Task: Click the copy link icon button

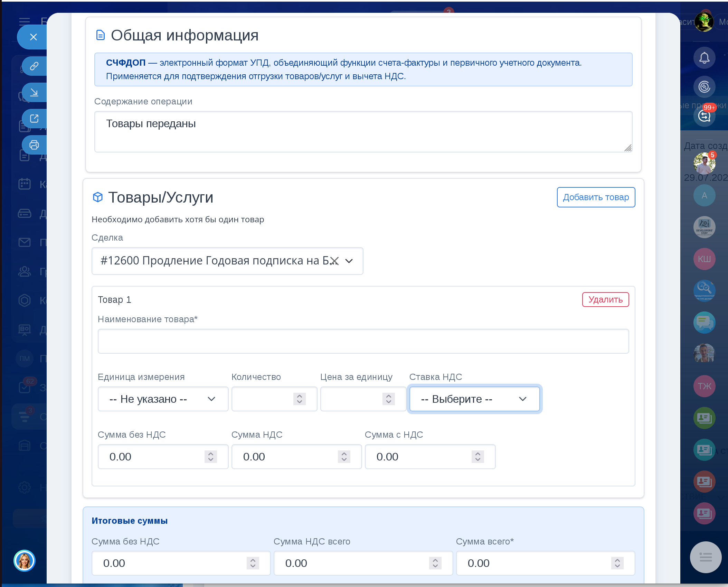Action: pyautogui.click(x=34, y=66)
